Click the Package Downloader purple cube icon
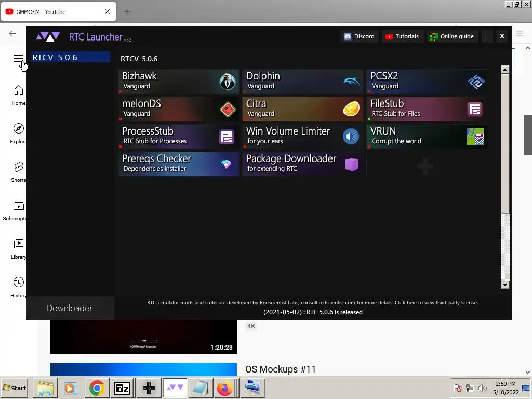Screen dimensions: 532x399 tap(352, 165)
